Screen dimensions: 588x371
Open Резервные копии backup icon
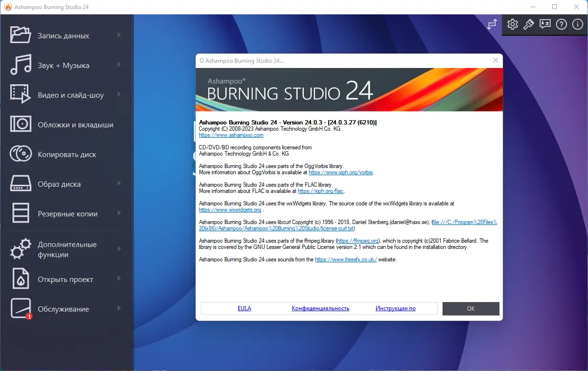click(20, 214)
